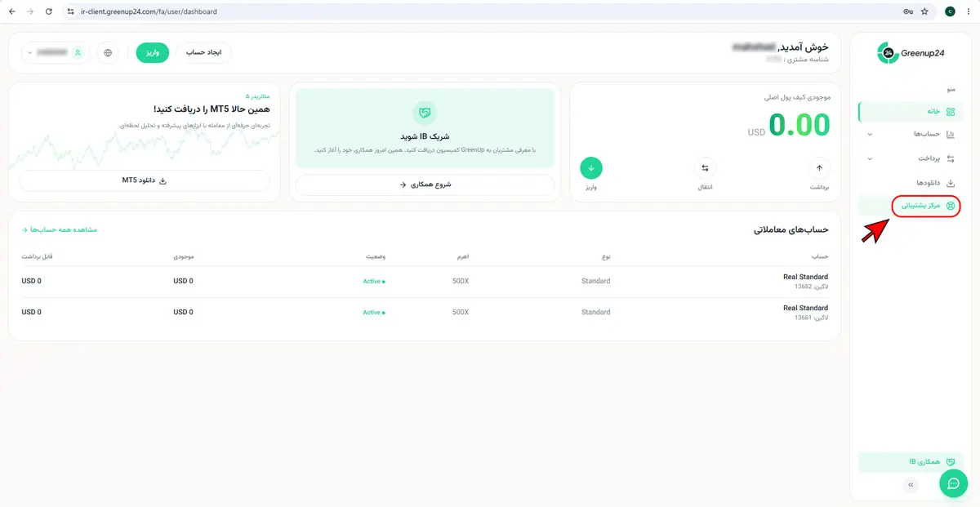
Task: Click the شروع همکاری button
Action: 425,185
